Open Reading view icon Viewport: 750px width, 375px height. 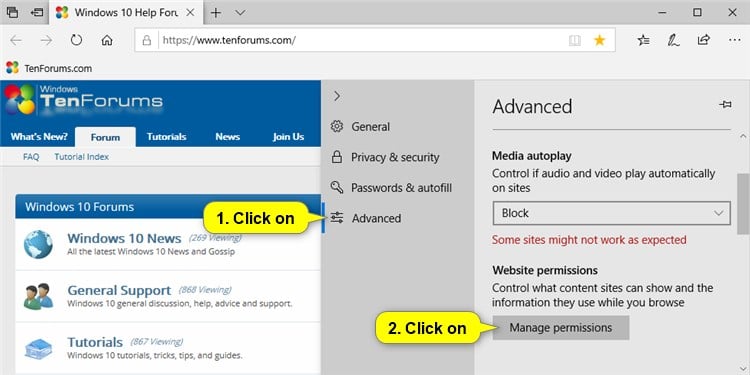(574, 40)
